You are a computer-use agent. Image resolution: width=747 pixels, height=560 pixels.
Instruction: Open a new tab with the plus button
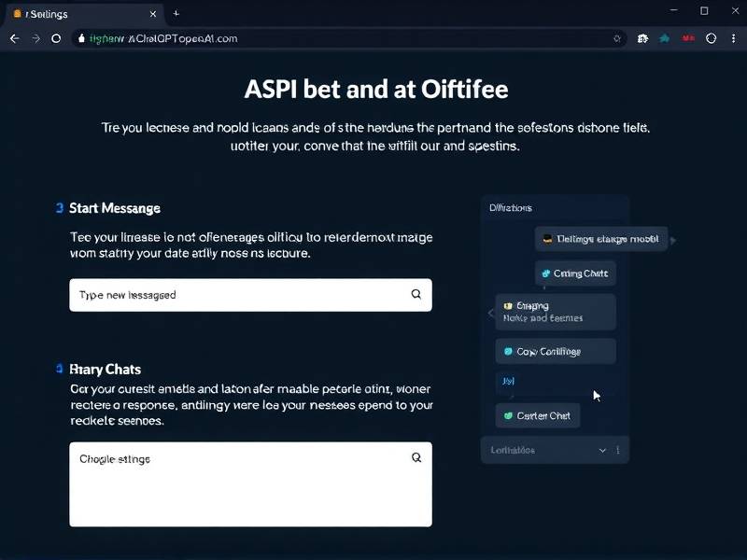tap(176, 13)
